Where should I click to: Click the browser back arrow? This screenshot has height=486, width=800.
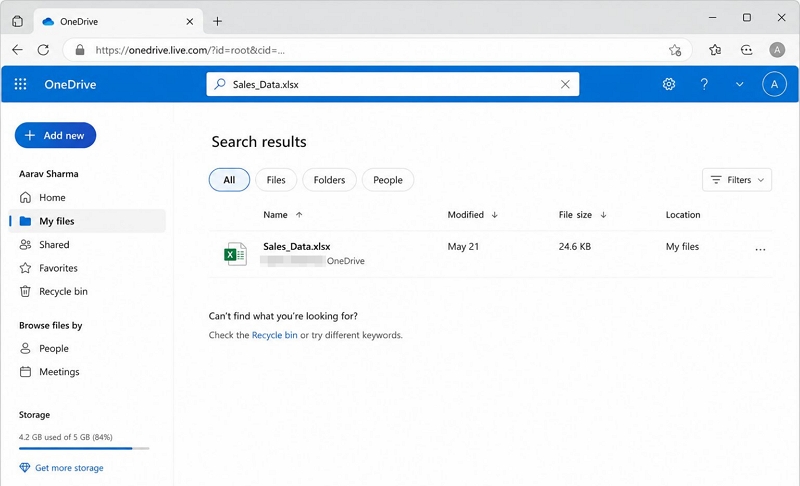click(x=17, y=49)
